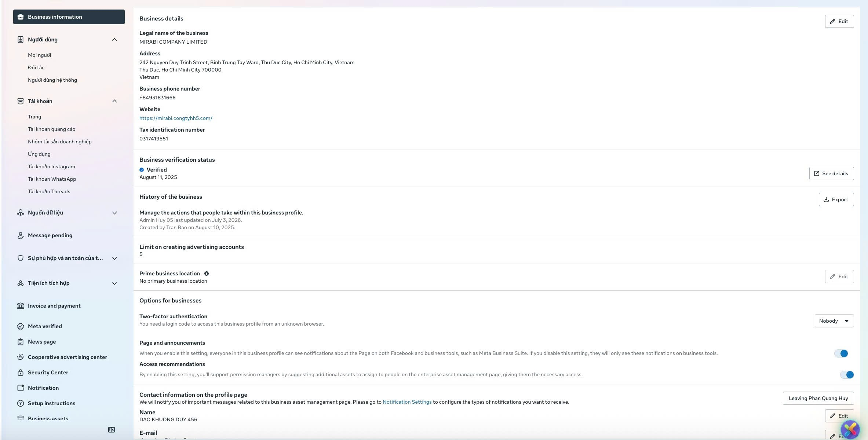The width and height of the screenshot is (868, 440).
Task: Toggle the Access recommendations switch
Action: (847, 375)
